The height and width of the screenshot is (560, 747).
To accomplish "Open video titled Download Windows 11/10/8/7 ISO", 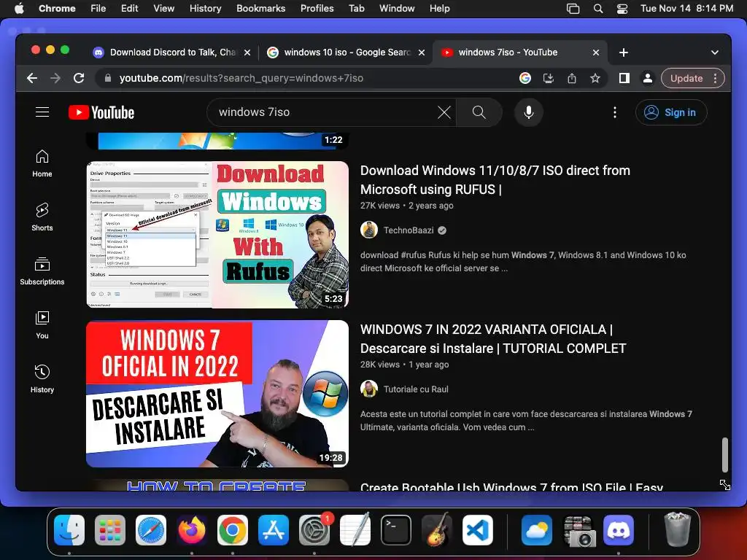I will click(495, 180).
